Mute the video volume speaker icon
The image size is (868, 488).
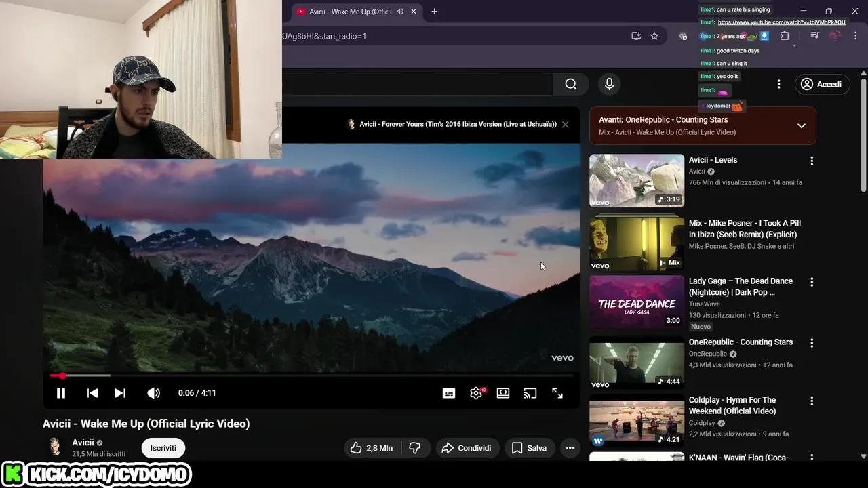pyautogui.click(x=153, y=393)
